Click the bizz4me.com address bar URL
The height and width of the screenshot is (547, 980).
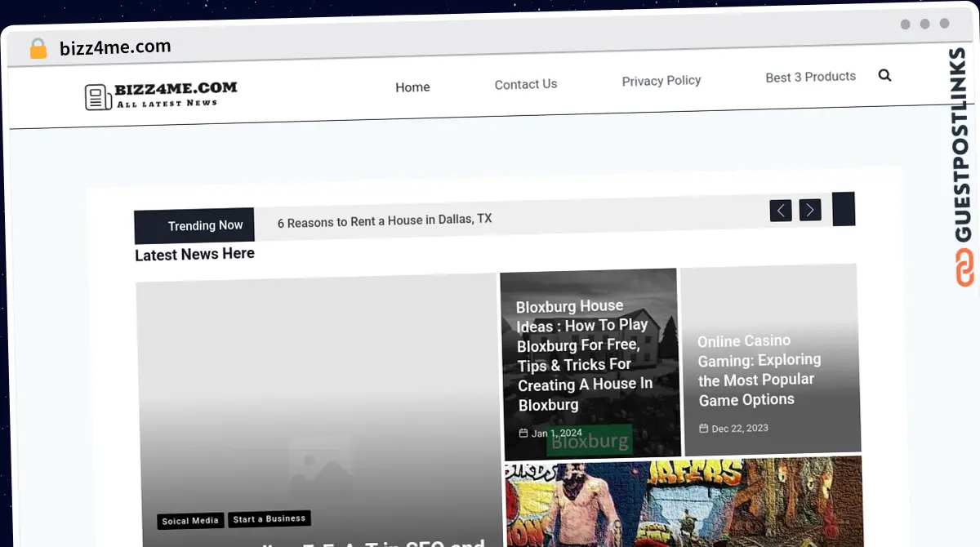115,47
